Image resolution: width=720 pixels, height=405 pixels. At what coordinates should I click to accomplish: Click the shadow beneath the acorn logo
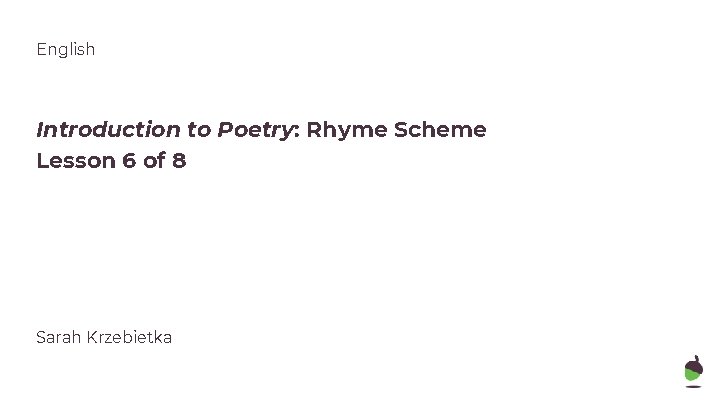point(693,387)
